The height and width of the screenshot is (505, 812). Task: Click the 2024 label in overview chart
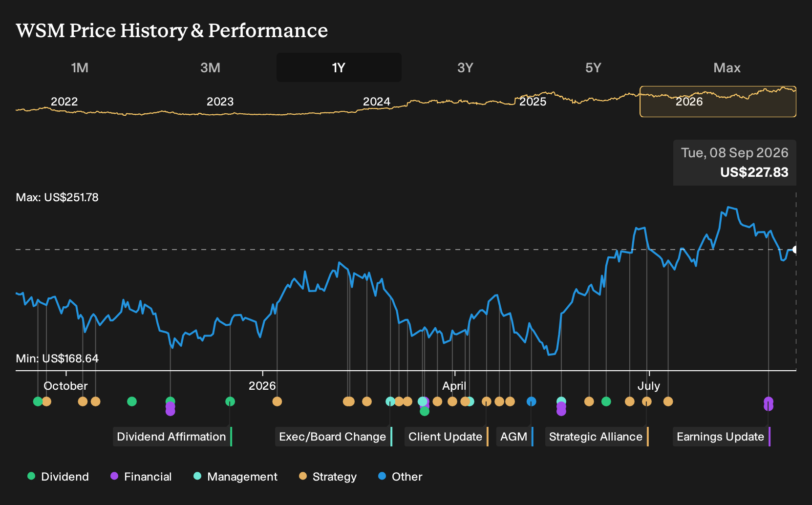[377, 102]
